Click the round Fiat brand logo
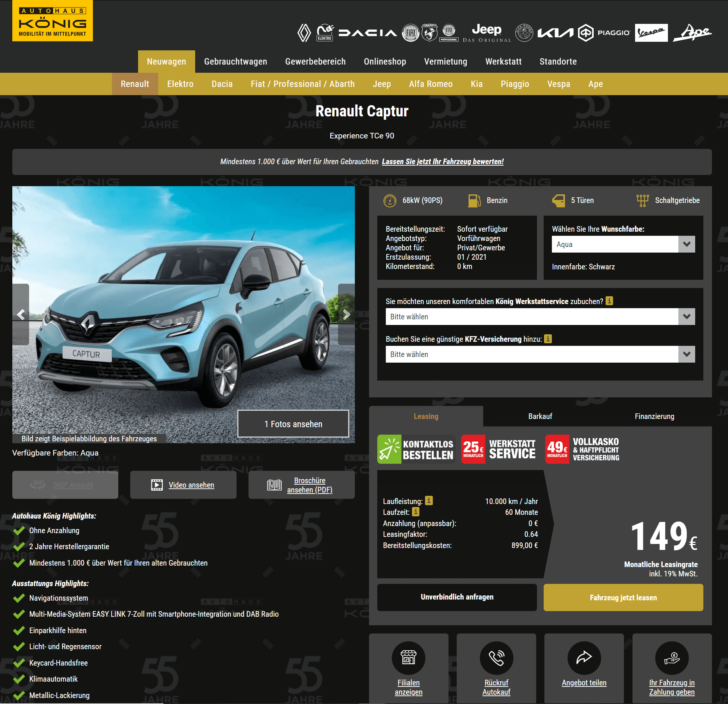The image size is (728, 704). [x=411, y=33]
